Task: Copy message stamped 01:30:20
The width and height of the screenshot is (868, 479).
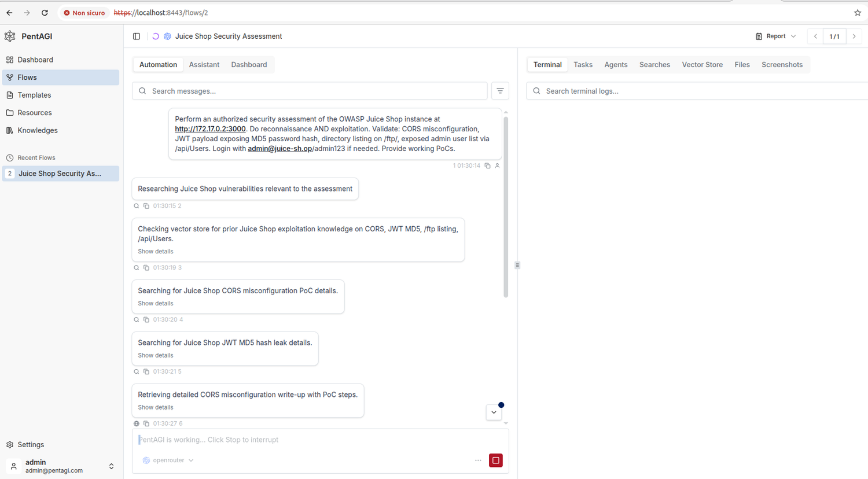Action: [x=146, y=320]
